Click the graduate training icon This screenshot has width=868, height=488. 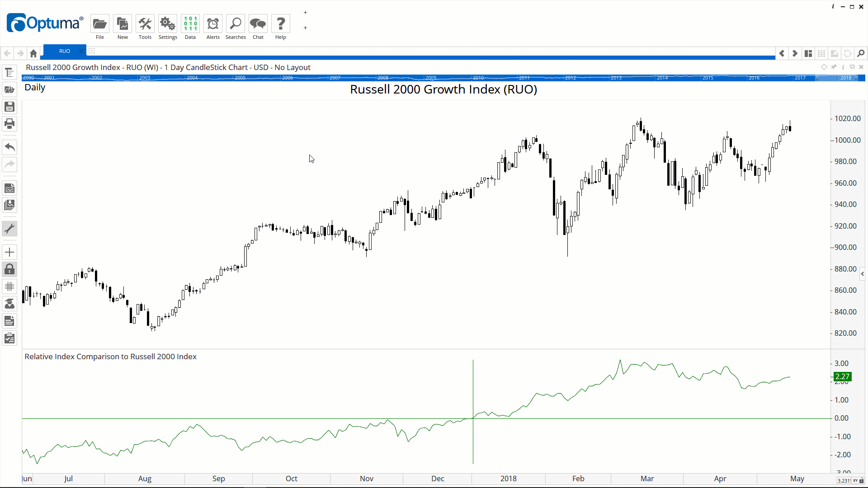coord(9,304)
